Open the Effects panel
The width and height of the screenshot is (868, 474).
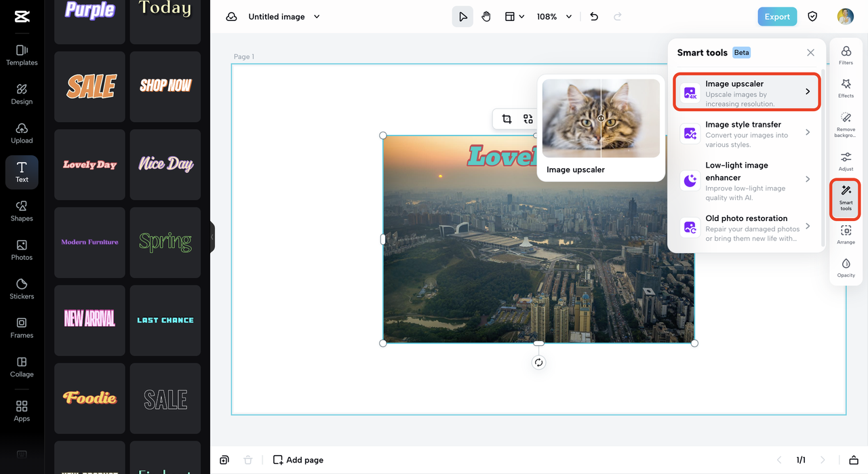[x=846, y=88]
